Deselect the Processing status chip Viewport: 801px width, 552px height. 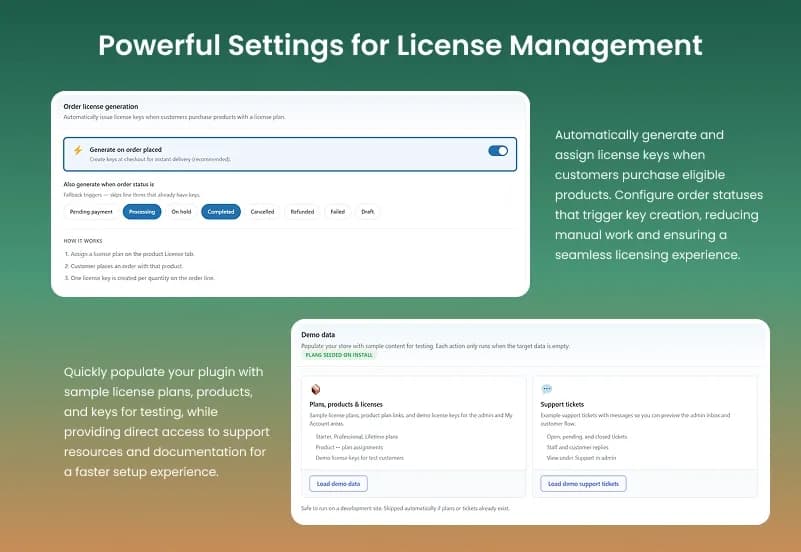142,211
